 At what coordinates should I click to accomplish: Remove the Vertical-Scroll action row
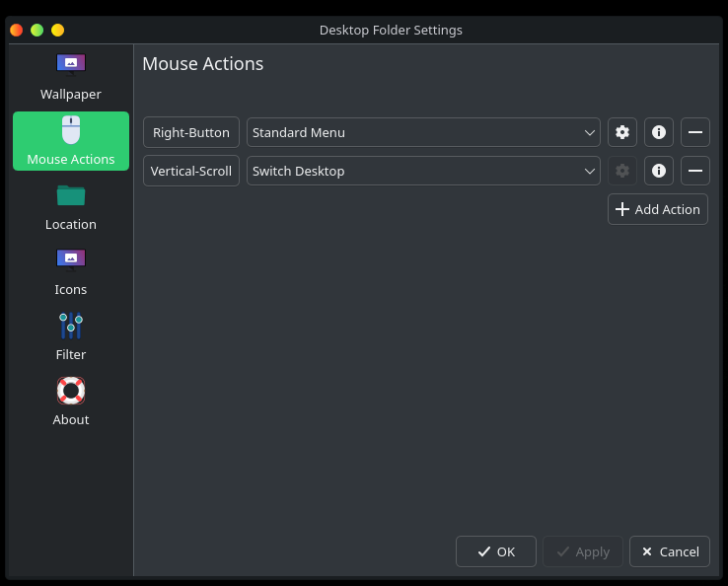[694, 171]
